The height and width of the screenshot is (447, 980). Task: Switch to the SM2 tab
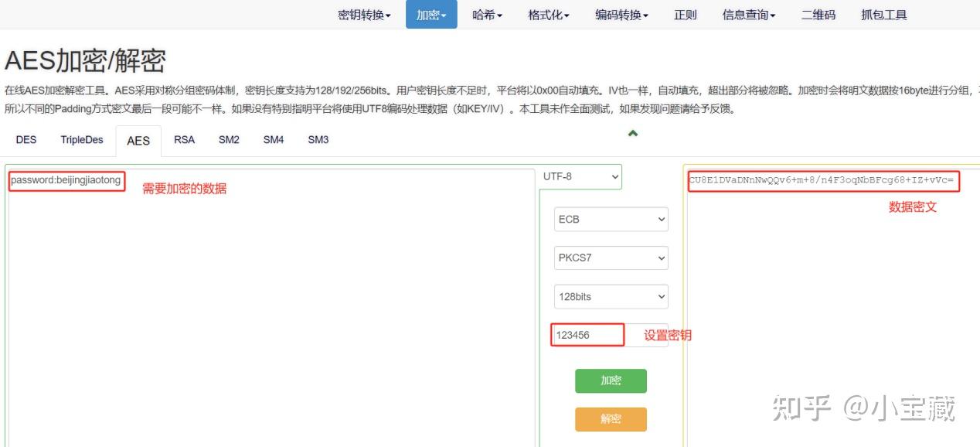tap(228, 140)
